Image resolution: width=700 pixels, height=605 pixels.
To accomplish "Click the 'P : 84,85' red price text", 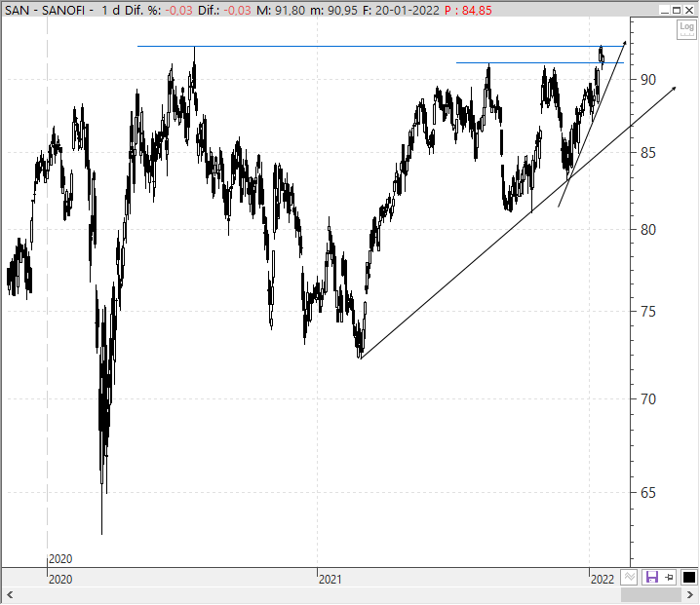I will coord(468,10).
